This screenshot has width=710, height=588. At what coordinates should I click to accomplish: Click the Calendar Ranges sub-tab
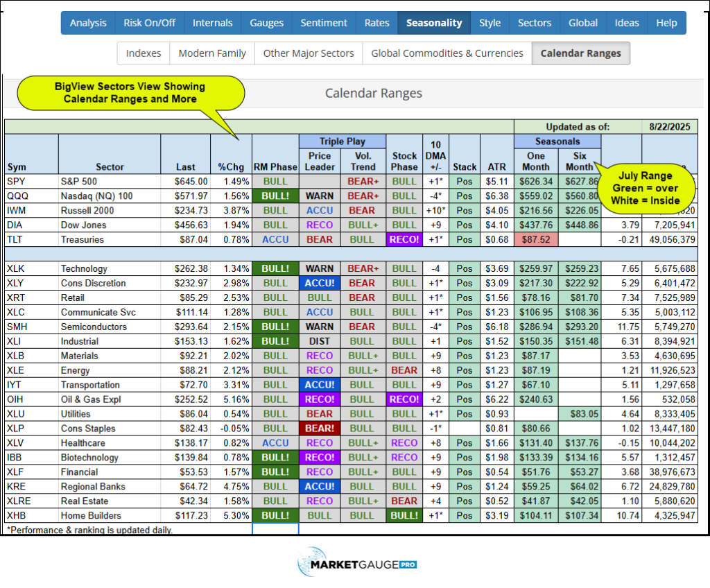[x=581, y=53]
